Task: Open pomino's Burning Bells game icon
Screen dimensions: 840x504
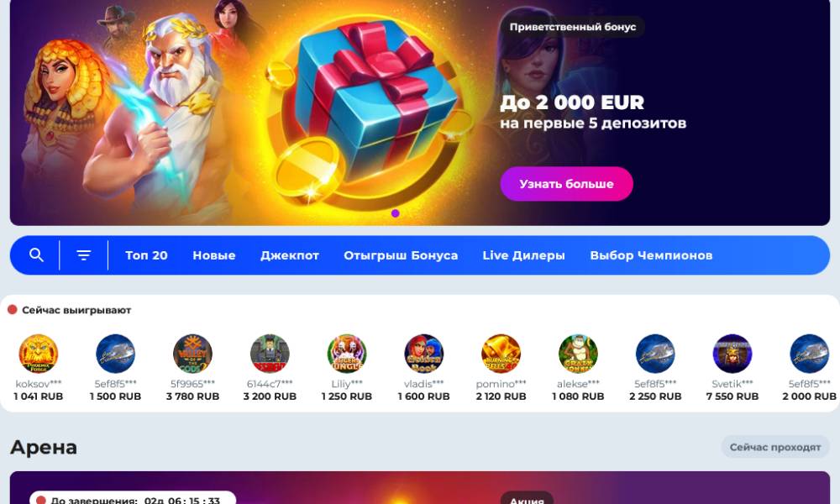Action: point(501,354)
